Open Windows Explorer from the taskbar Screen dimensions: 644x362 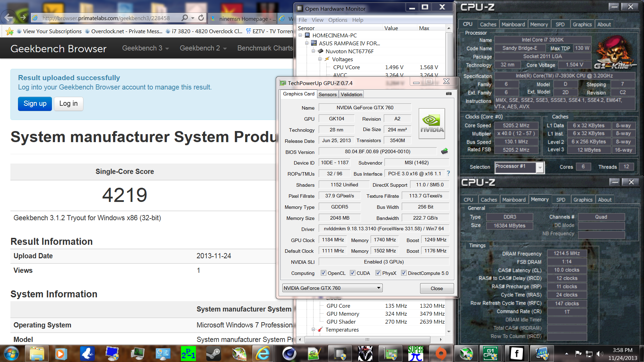click(37, 354)
